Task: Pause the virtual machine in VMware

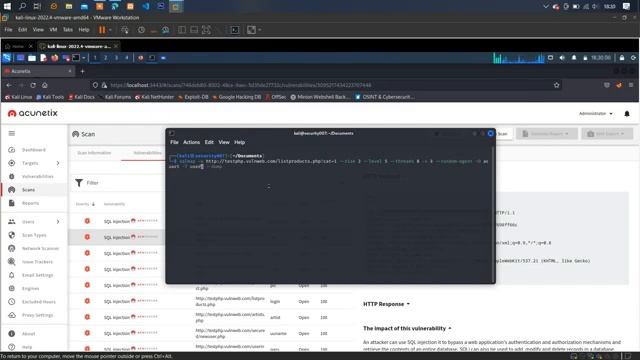Action: (x=102, y=30)
